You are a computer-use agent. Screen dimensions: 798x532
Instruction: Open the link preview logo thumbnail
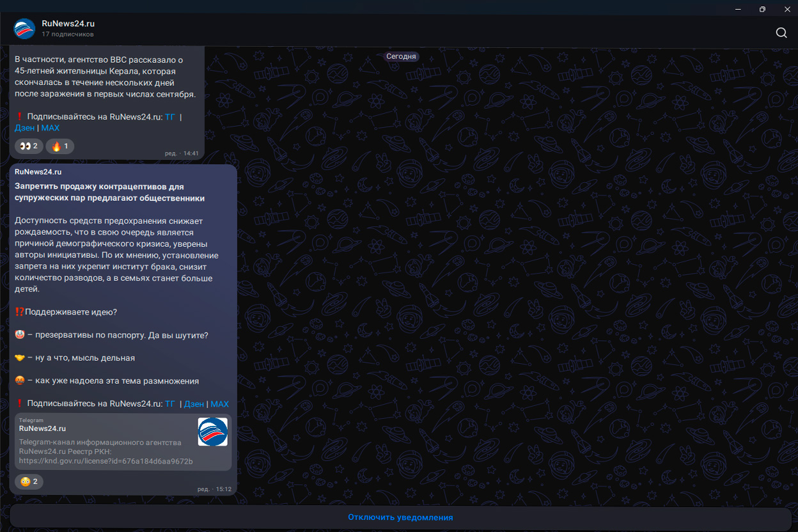(x=212, y=432)
